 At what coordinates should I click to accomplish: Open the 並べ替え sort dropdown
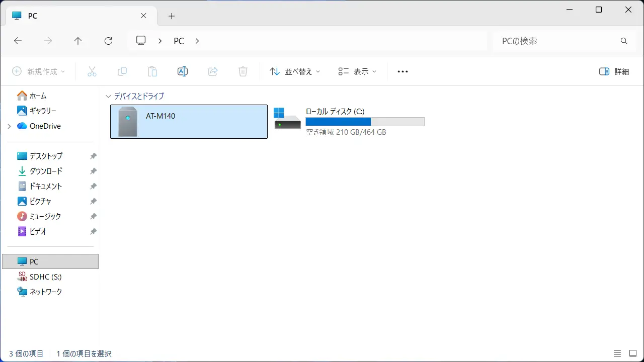click(x=295, y=71)
